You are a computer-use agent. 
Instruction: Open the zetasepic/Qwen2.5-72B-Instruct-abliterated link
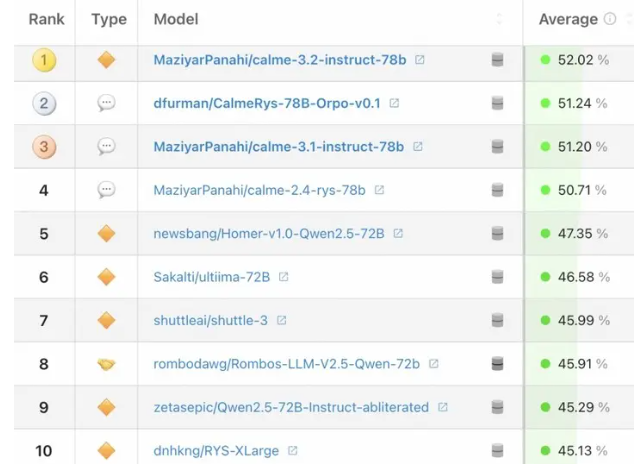click(x=291, y=408)
